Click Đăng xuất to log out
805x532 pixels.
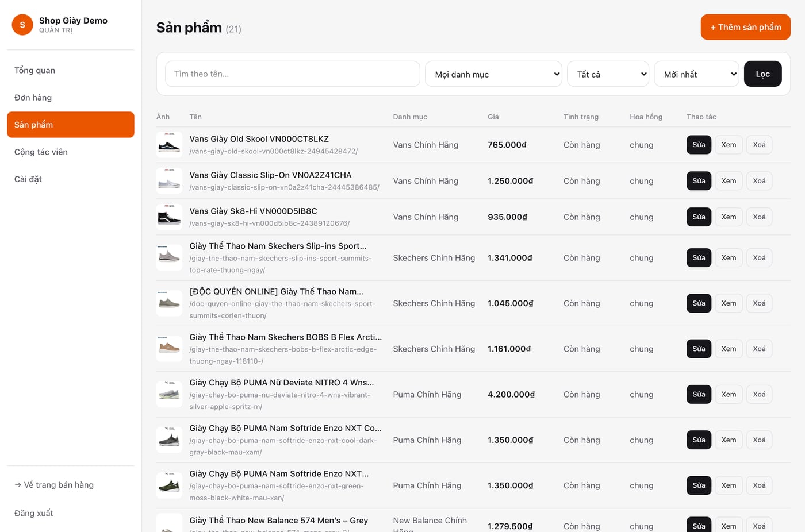click(x=34, y=514)
